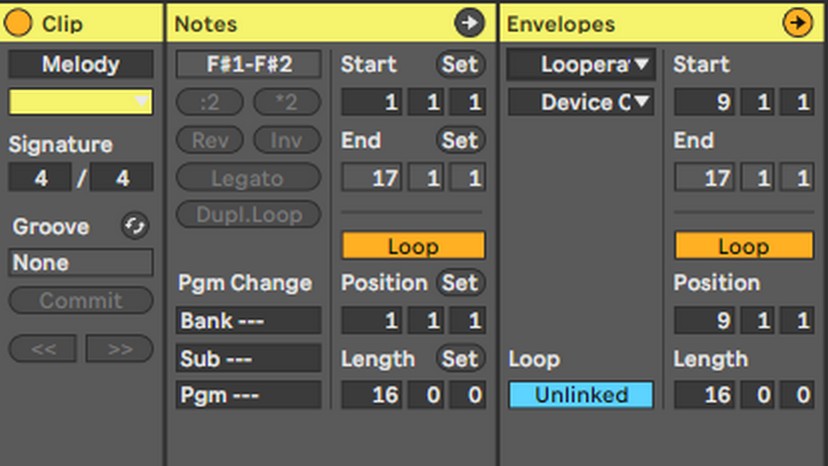Toggle the Notes Loop switch
The image size is (828, 466).
coord(413,246)
